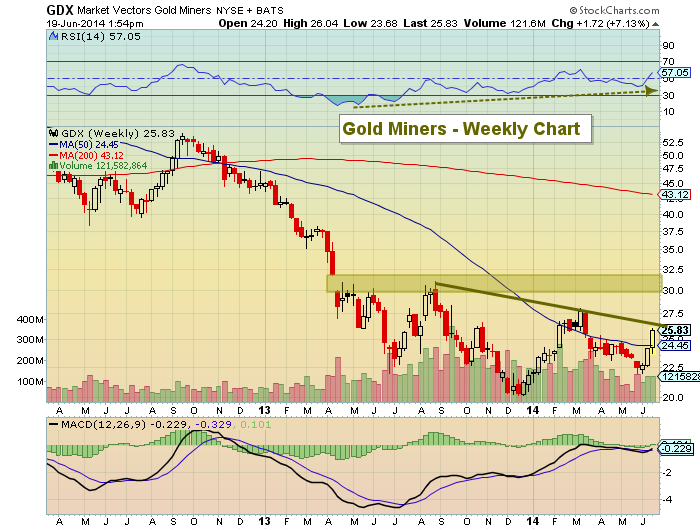Click the '100M' volume axis label

pos(30,381)
